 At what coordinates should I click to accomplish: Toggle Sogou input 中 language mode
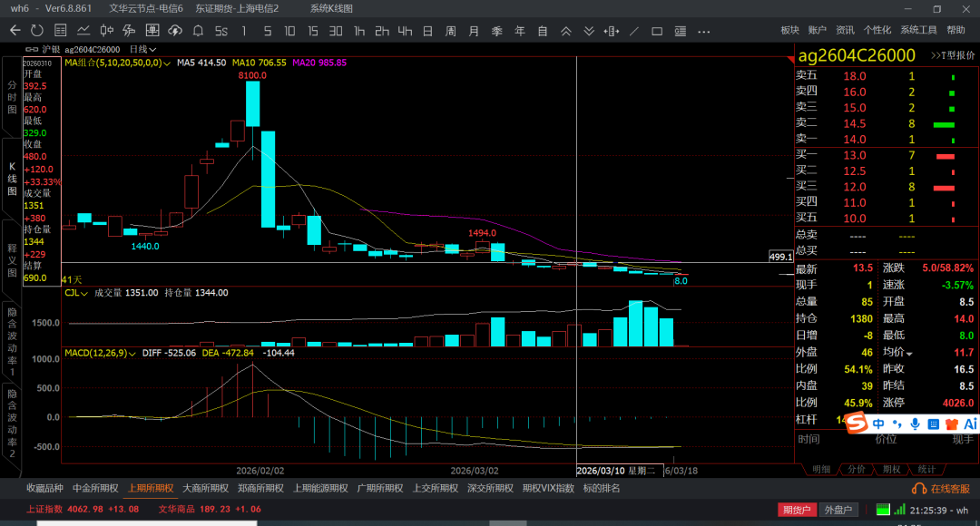click(x=878, y=424)
